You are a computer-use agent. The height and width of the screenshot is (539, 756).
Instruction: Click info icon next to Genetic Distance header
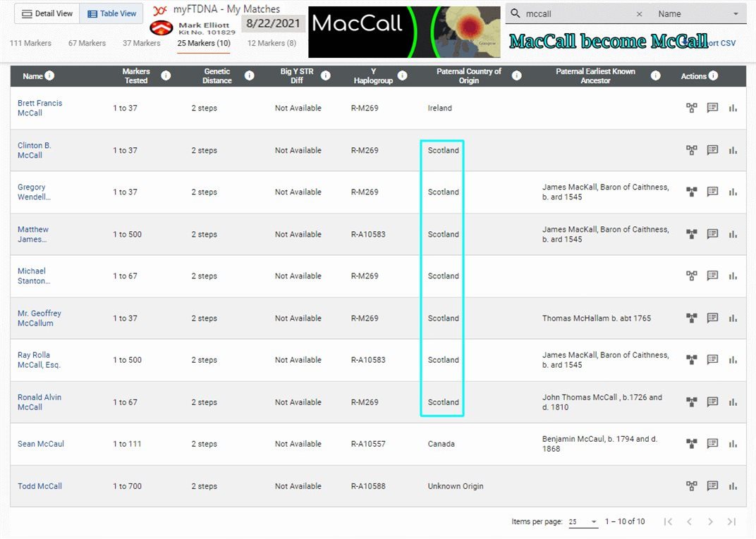click(249, 75)
